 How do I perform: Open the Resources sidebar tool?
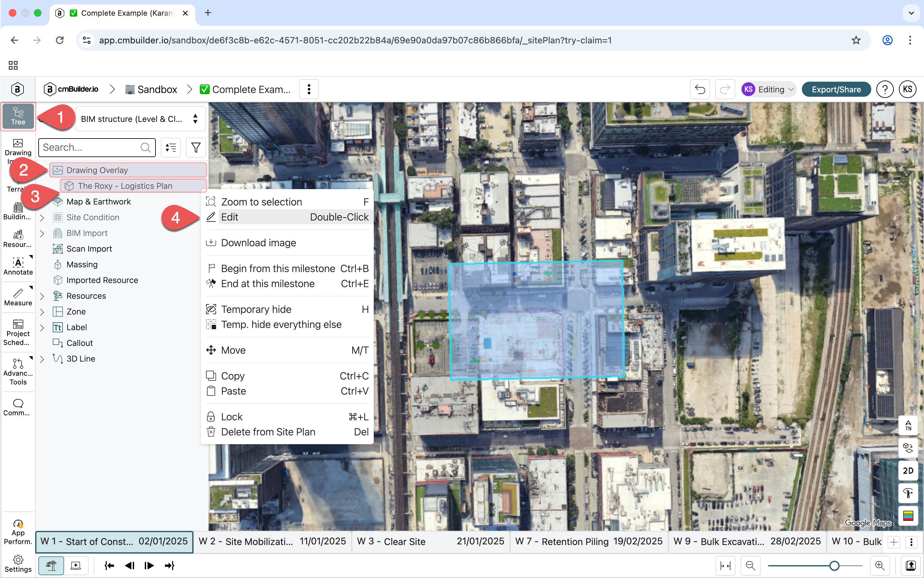pos(18,239)
